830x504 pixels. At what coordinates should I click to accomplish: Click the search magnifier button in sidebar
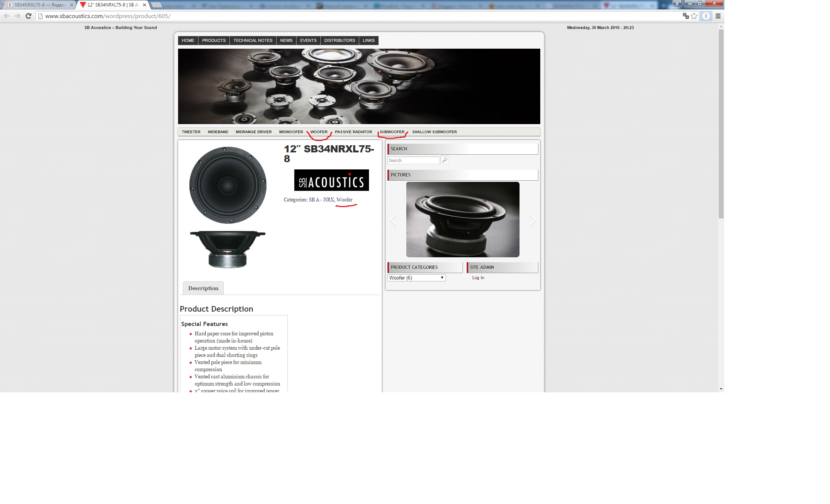tap(445, 160)
